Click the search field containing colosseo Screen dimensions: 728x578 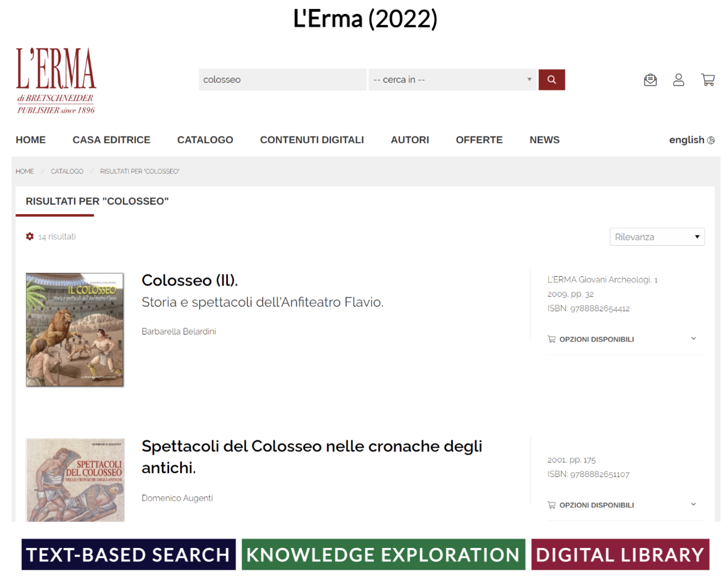(282, 80)
